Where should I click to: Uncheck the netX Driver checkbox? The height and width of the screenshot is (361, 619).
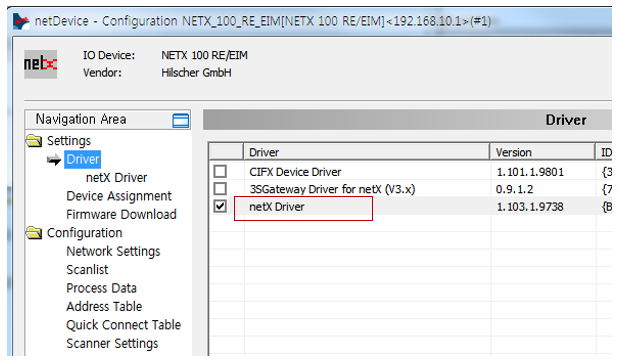pyautogui.click(x=220, y=206)
